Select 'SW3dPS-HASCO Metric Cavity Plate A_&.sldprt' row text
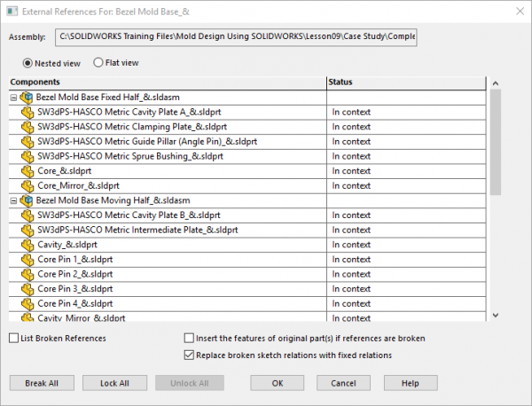 (129, 113)
